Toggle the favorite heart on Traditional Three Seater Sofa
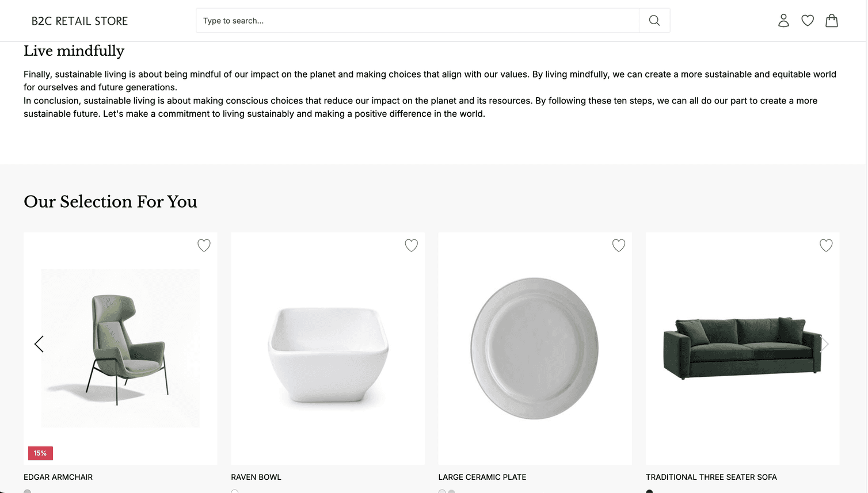 pos(826,245)
